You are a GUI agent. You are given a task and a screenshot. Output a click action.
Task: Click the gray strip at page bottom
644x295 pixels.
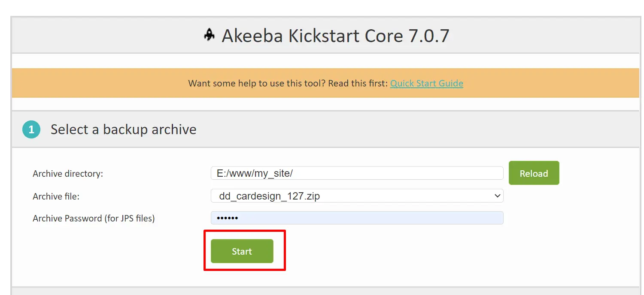point(325,291)
